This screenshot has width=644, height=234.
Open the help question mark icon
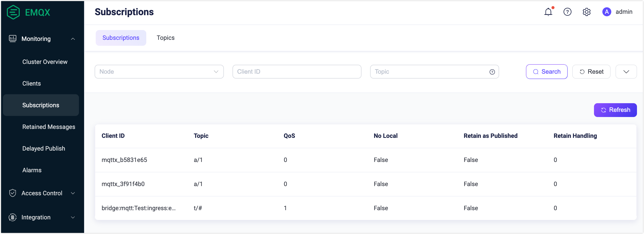click(567, 12)
